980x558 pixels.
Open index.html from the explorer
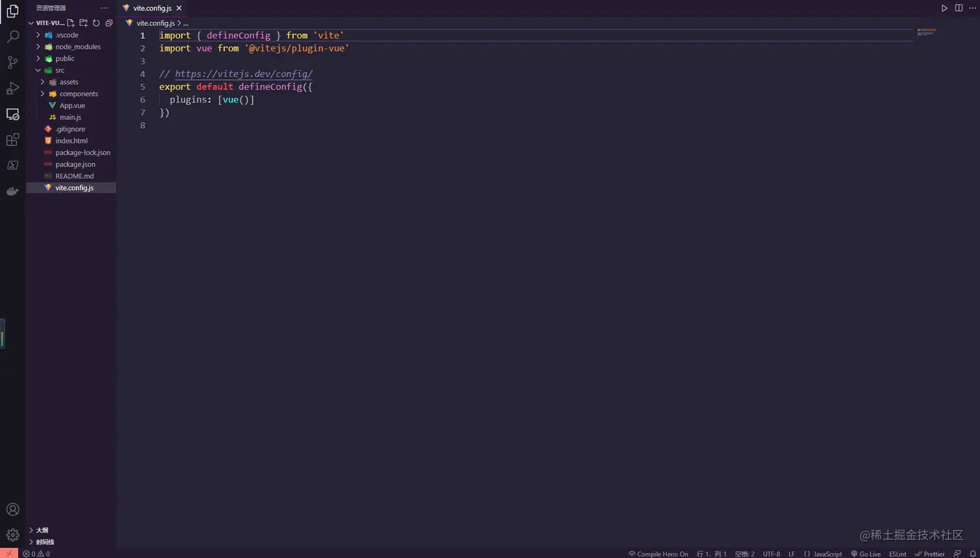(71, 141)
